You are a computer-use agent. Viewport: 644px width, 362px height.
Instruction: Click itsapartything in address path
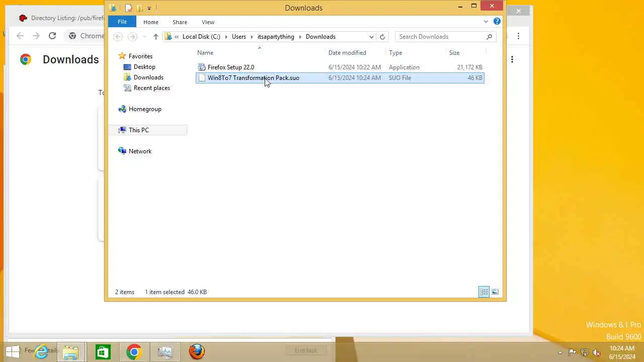(276, 37)
